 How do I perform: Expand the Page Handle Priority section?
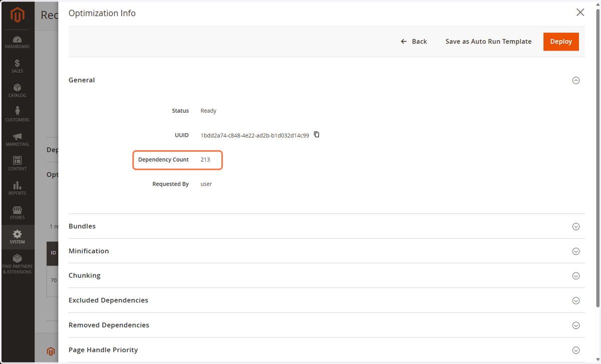click(576, 350)
